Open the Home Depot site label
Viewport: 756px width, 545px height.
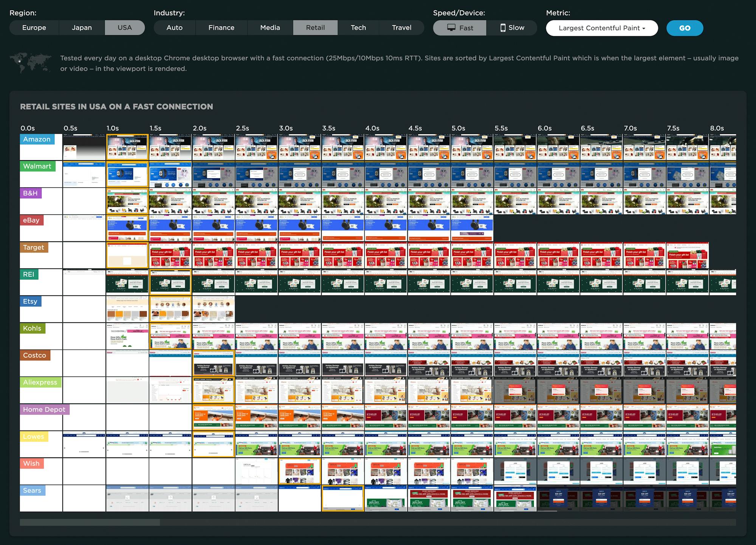[x=44, y=409]
